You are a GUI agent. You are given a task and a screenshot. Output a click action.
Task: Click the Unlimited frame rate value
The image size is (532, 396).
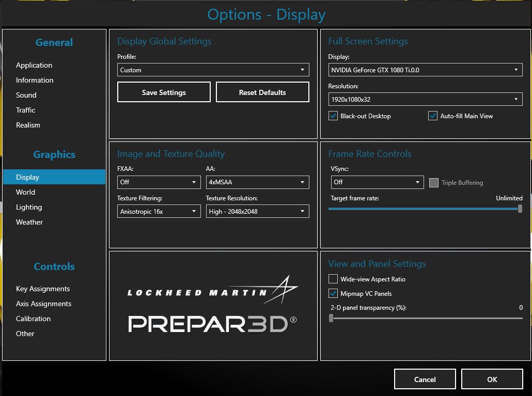509,198
